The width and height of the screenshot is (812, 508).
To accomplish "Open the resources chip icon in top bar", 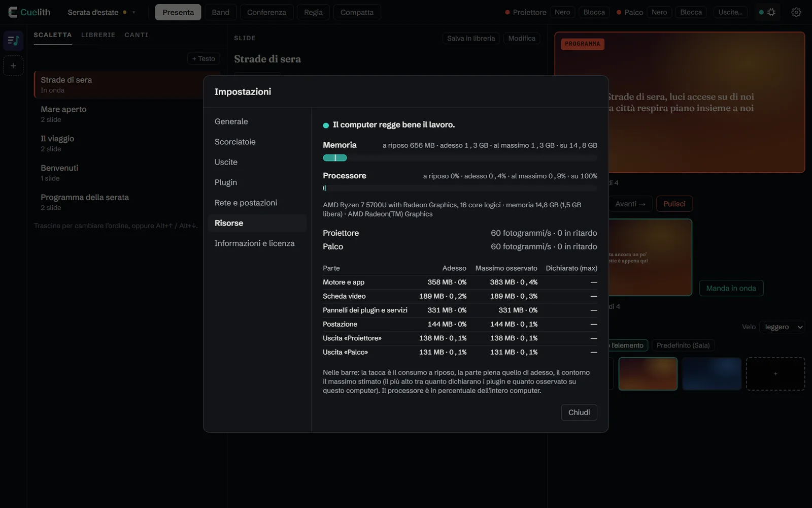I will coord(767,12).
